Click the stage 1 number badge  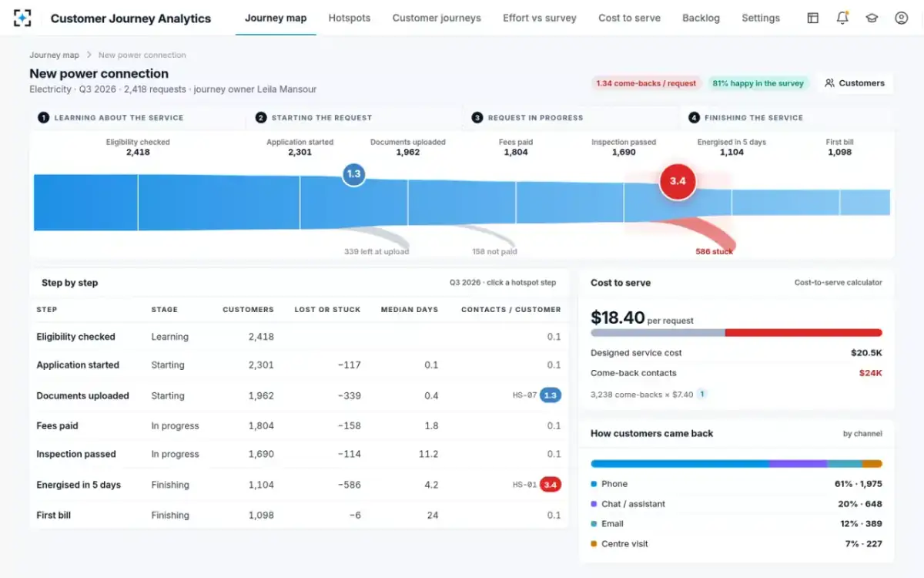pyautogui.click(x=43, y=118)
